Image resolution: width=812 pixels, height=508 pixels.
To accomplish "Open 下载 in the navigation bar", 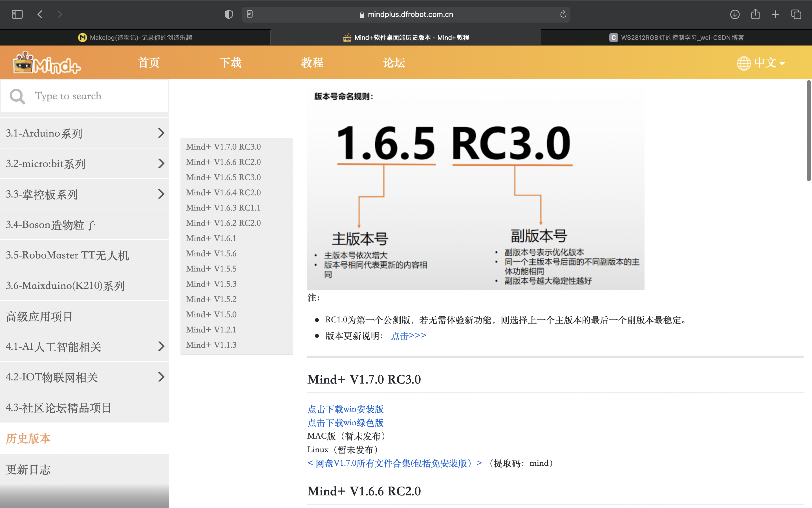I will point(231,63).
